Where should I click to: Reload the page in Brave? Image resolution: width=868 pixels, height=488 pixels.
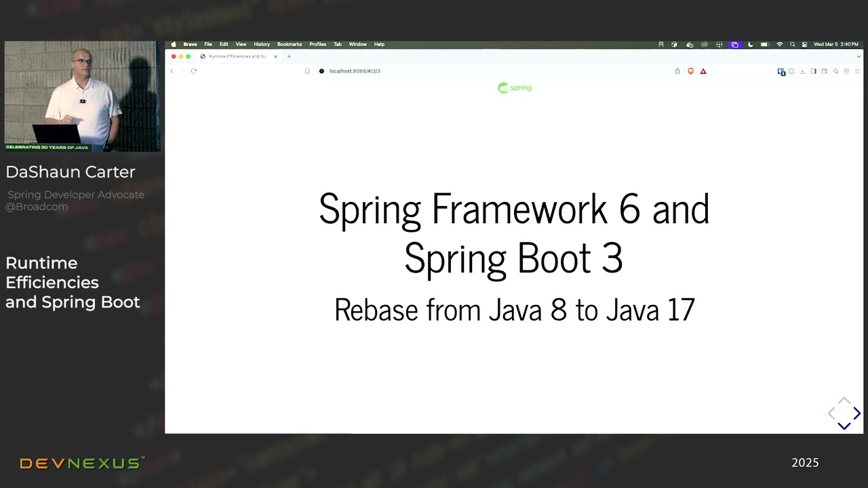click(193, 71)
